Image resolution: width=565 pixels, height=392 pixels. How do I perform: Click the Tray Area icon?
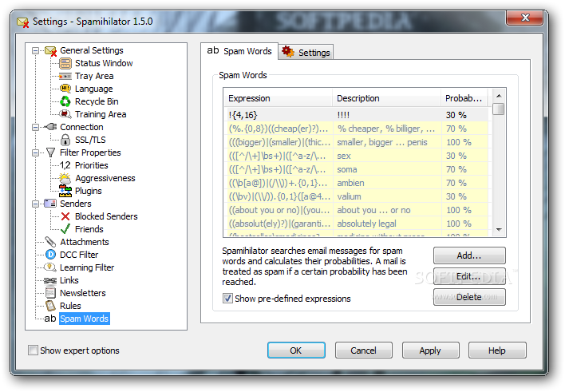pyautogui.click(x=65, y=77)
